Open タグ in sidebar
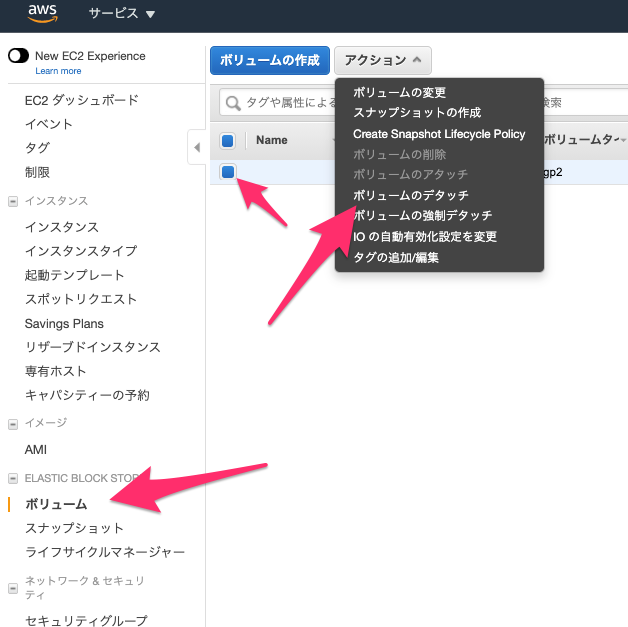 pyautogui.click(x=37, y=148)
